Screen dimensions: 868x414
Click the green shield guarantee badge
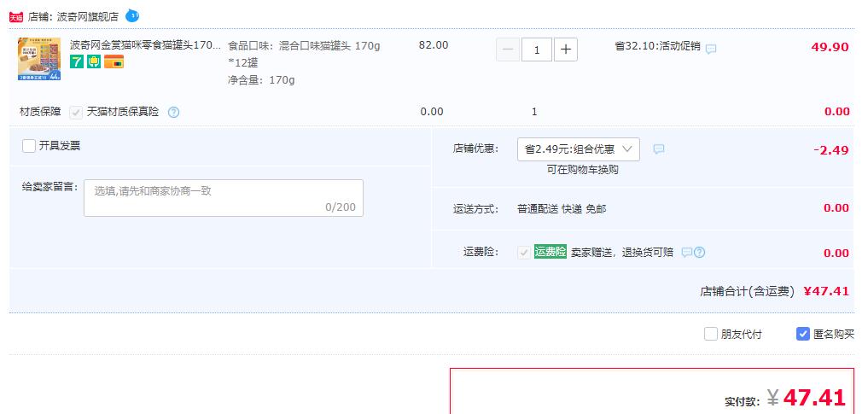[x=94, y=61]
